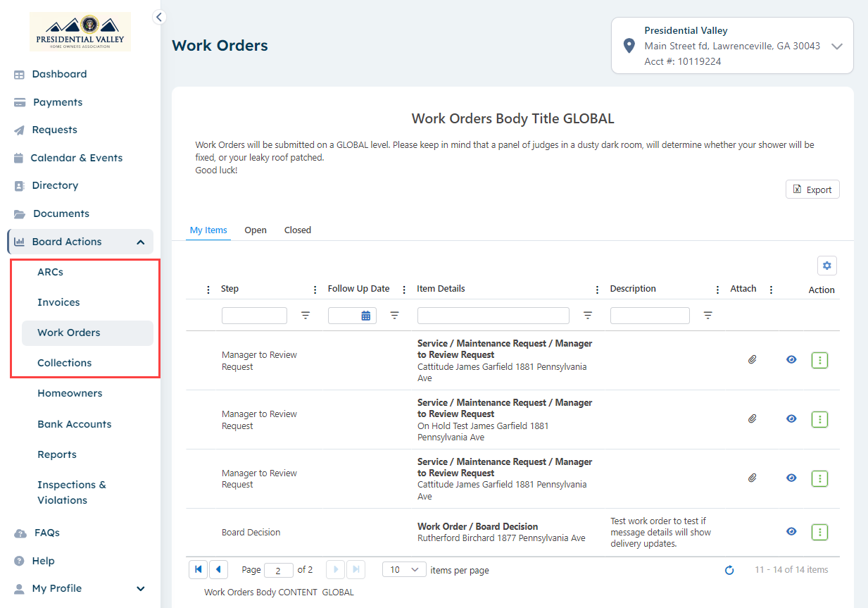This screenshot has width=868, height=608.
Task: Open attachment paperclip for On Hold Test row
Action: tap(752, 419)
